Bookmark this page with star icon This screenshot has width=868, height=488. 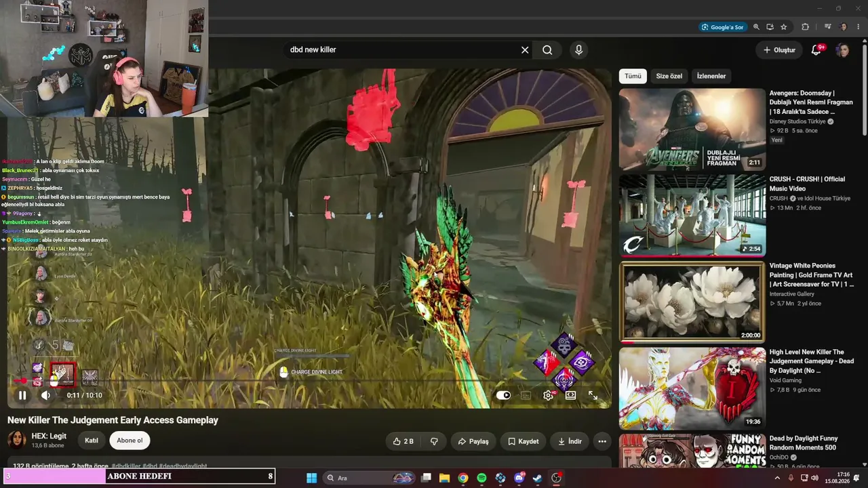784,27
